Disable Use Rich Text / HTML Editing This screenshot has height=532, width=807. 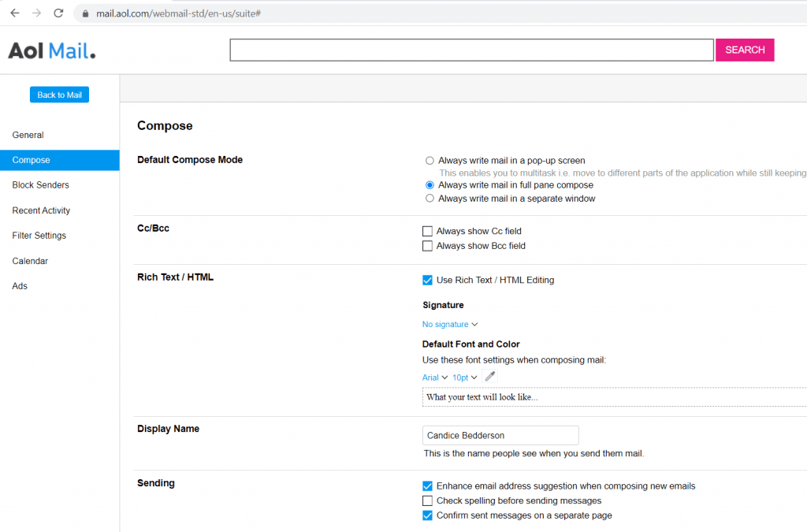[x=427, y=280]
